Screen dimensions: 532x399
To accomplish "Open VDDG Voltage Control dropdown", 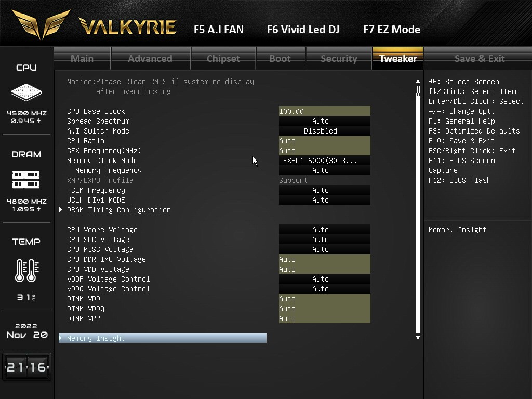I will (x=325, y=289).
